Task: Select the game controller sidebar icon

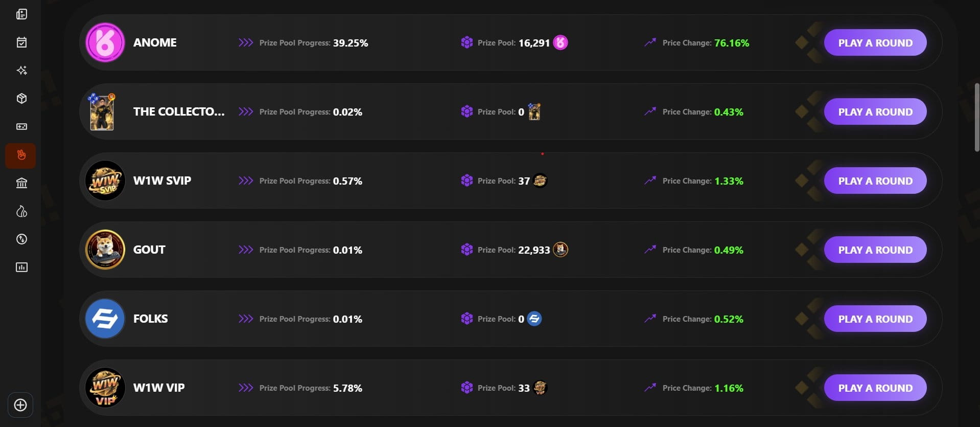Action: (x=21, y=127)
